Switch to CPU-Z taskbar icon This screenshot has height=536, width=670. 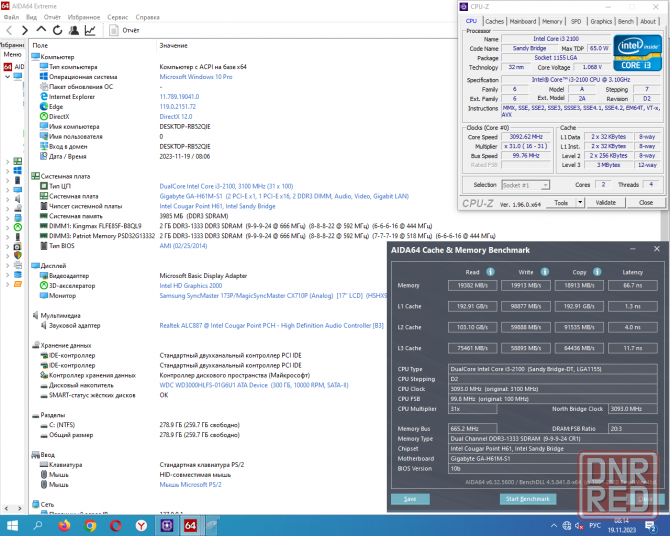pos(167,525)
